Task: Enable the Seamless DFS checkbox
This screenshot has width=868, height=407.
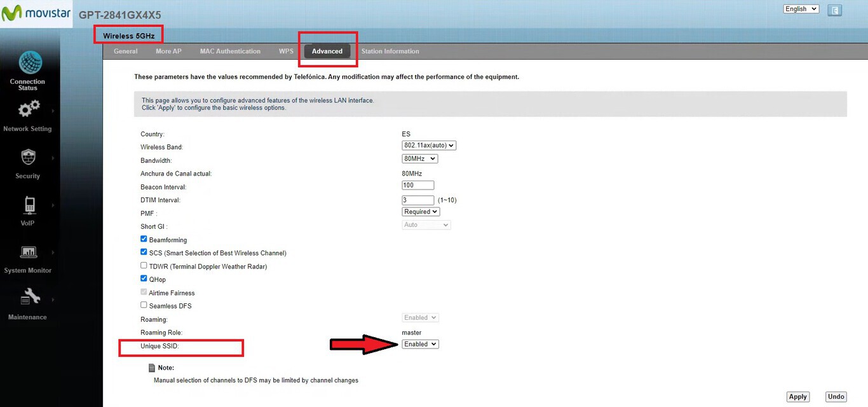Action: [144, 305]
